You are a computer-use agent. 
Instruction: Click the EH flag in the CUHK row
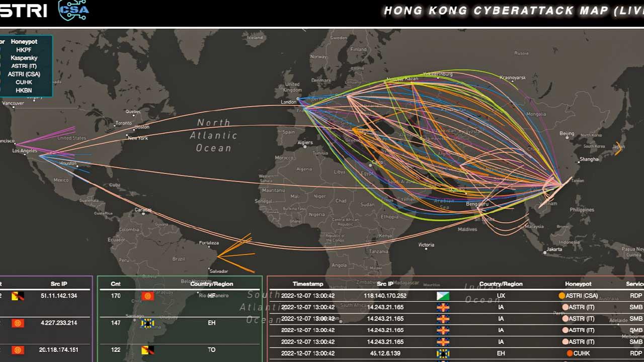pyautogui.click(x=443, y=353)
